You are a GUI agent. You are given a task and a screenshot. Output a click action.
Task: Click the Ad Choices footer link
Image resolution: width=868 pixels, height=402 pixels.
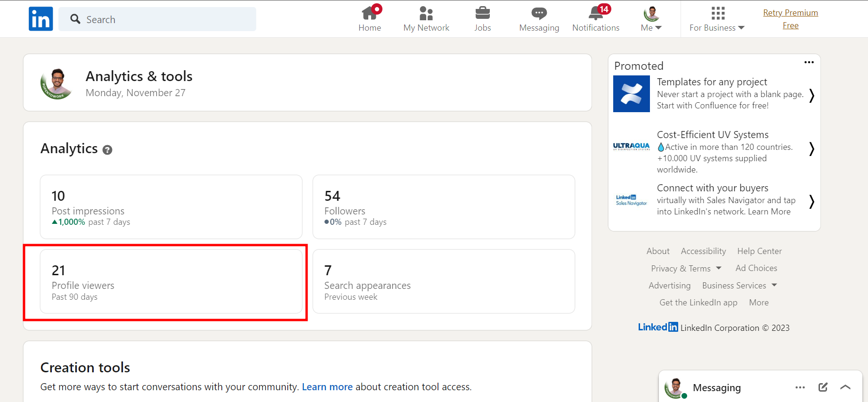pos(756,268)
